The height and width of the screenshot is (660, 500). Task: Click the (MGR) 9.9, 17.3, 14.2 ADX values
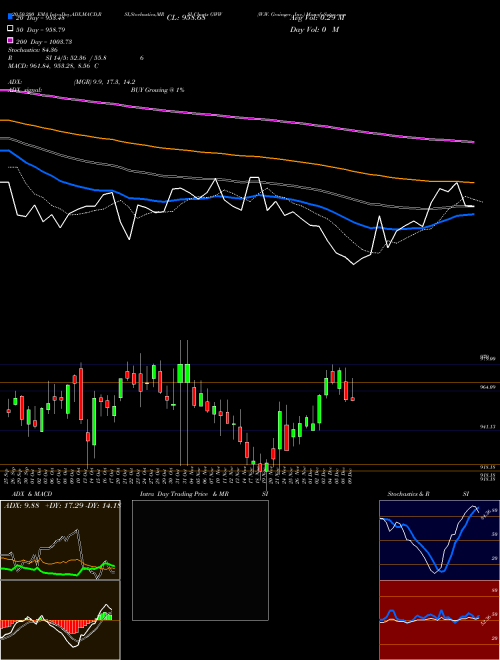click(104, 82)
